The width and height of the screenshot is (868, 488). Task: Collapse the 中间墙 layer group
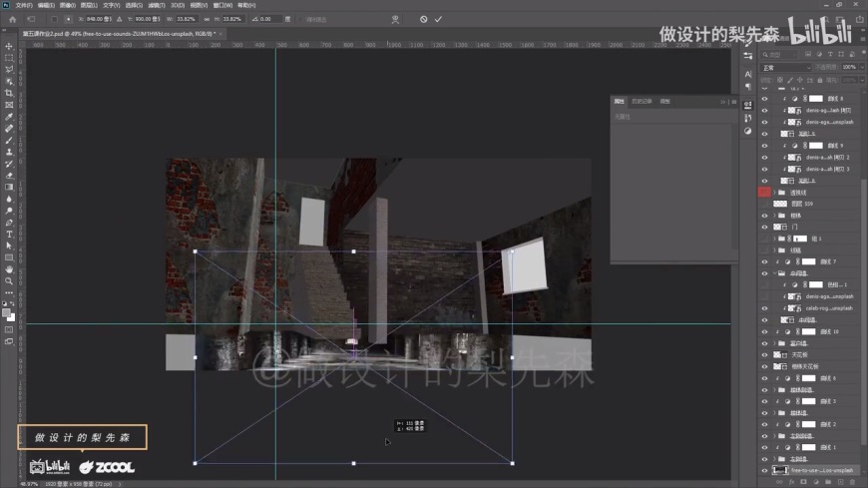click(774, 273)
